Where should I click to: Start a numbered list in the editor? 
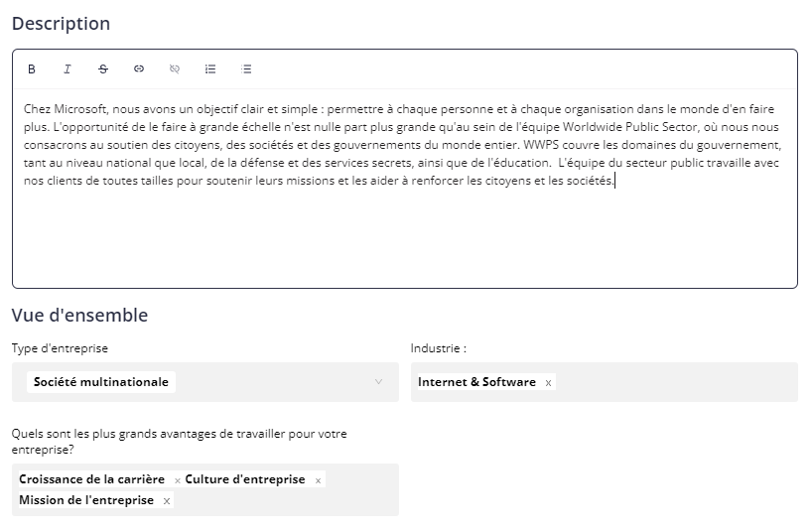(210, 68)
